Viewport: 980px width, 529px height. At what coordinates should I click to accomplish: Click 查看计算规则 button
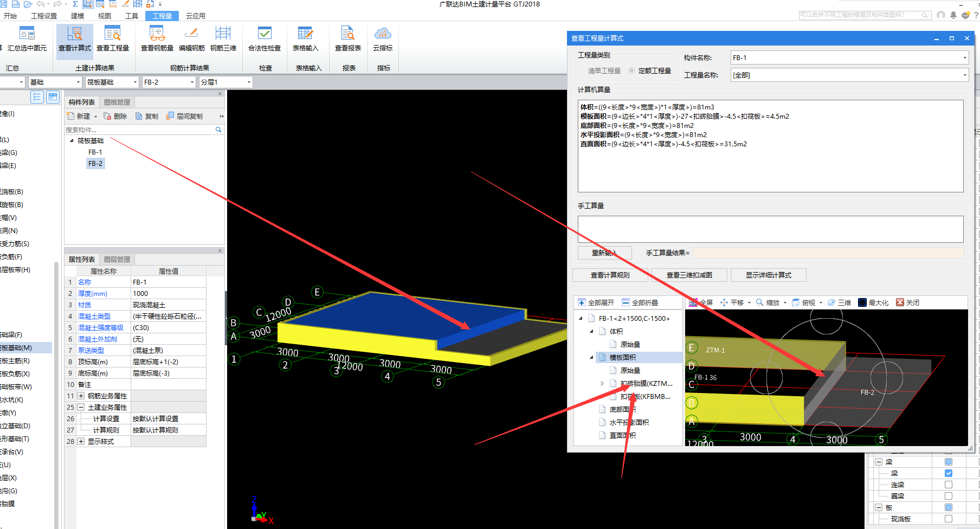tap(610, 275)
